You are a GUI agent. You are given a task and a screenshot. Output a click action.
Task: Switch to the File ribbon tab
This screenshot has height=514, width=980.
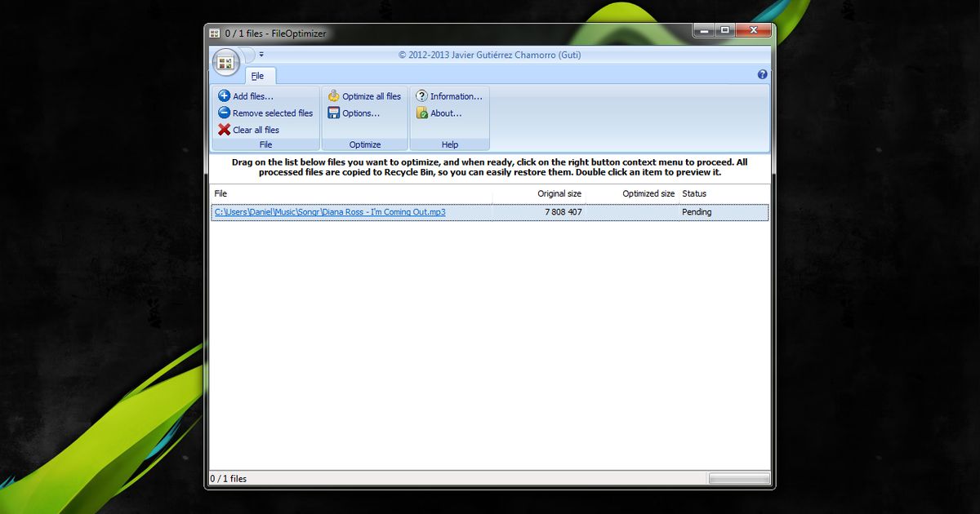[259, 75]
